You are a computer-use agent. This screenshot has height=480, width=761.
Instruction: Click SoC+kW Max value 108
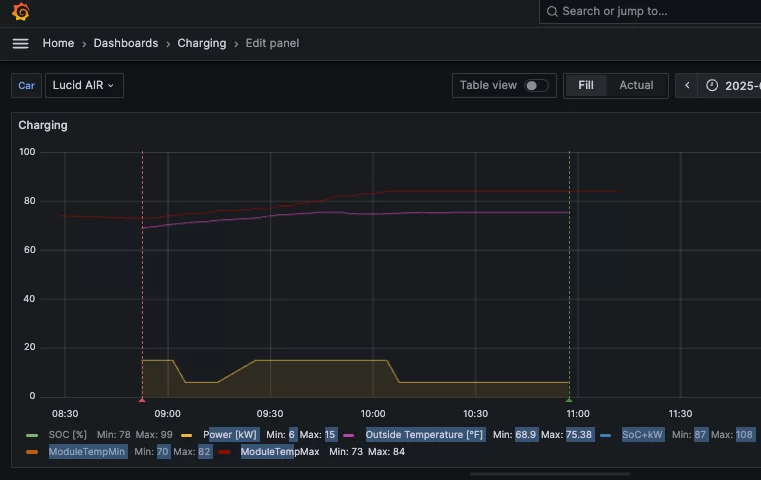point(744,434)
